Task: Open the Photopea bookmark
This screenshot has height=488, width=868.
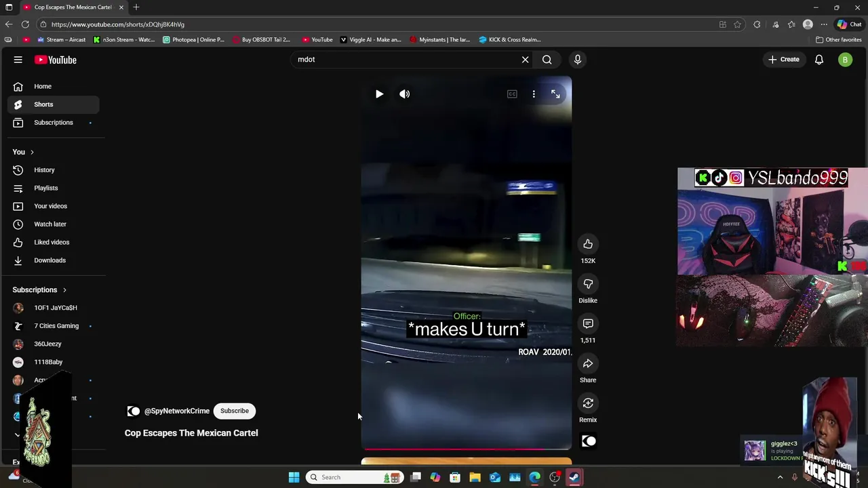Action: click(x=193, y=40)
